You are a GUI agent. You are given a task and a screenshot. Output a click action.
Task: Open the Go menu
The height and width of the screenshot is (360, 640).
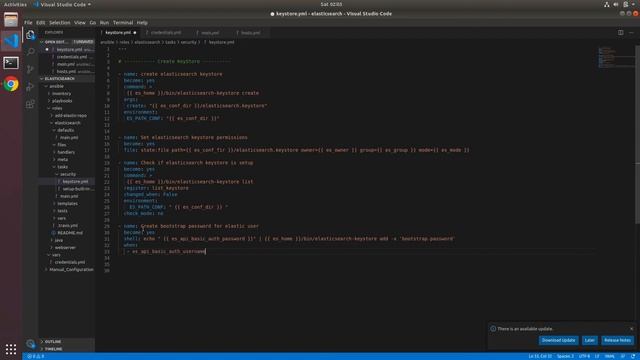(x=93, y=23)
